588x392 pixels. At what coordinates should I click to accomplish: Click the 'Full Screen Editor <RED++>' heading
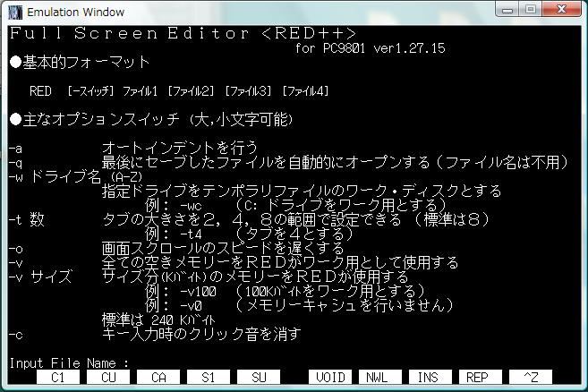pos(183,33)
